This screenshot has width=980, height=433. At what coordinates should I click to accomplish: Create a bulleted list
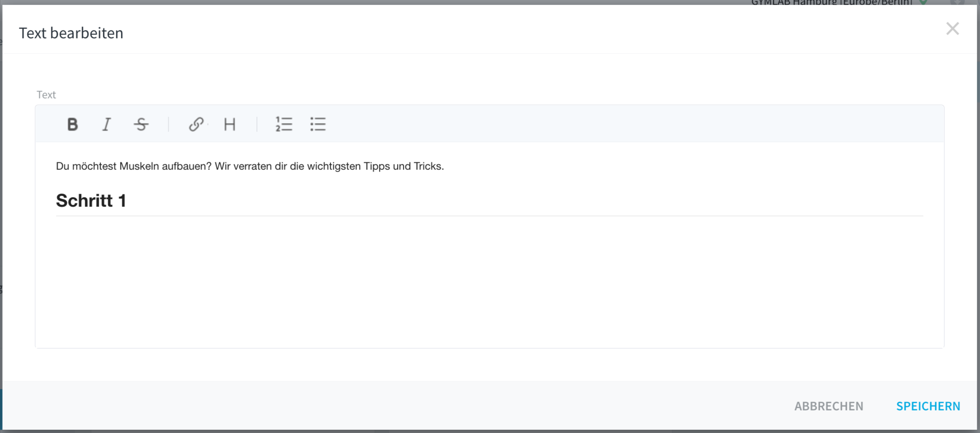[318, 124]
